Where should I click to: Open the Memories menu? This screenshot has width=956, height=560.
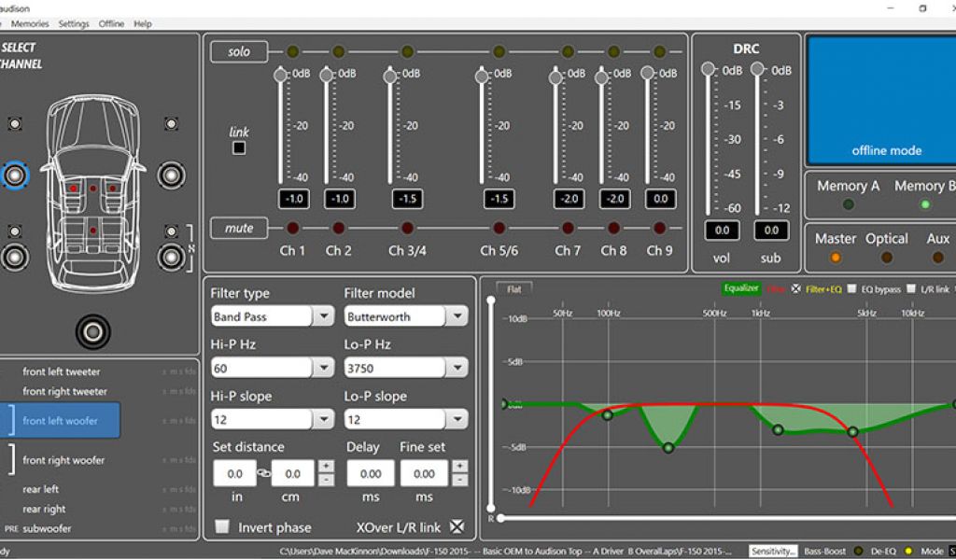tap(30, 23)
